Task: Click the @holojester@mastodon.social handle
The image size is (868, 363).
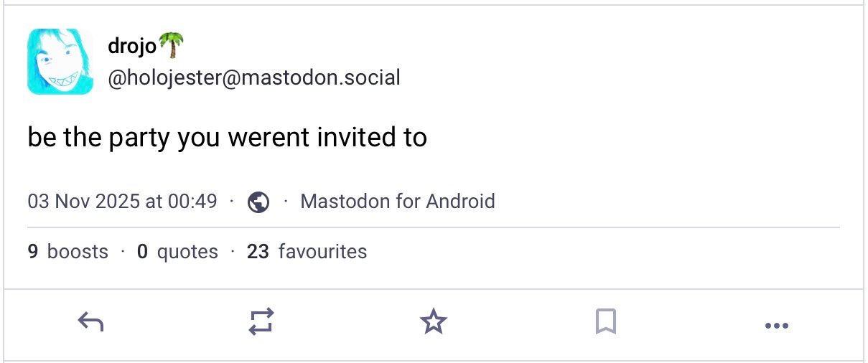Action: (254, 77)
